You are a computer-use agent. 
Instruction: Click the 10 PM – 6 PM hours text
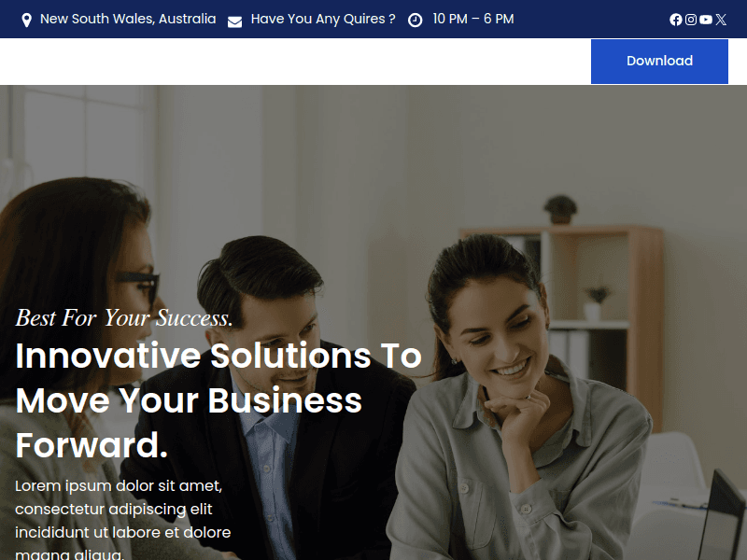[x=473, y=19]
